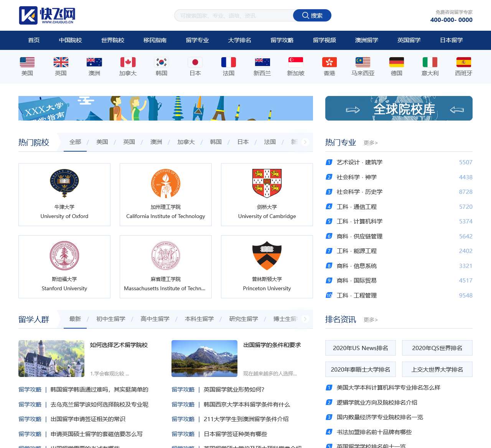Image resolution: width=491 pixels, height=448 pixels.
Task: Open the castle article thumbnail
Action: [x=51, y=359]
